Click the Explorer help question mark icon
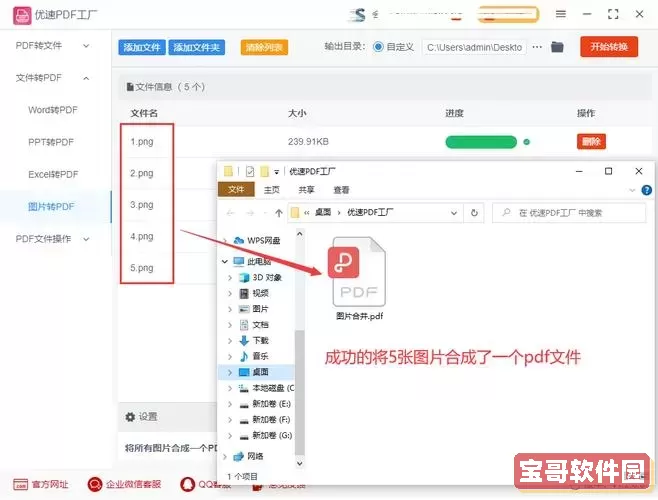 [642, 190]
